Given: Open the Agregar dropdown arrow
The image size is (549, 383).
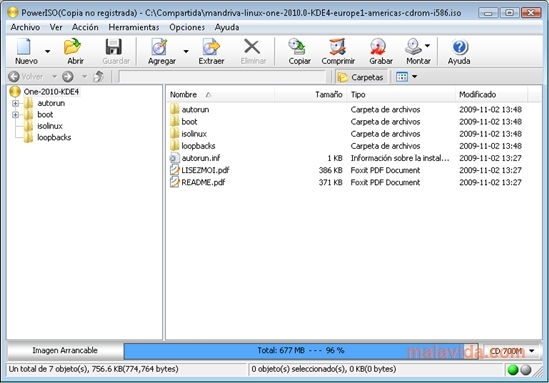Looking at the screenshot, I should click(x=186, y=51).
